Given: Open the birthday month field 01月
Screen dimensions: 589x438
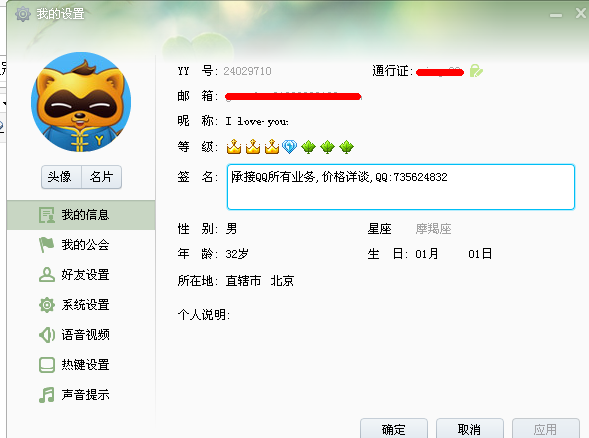Looking at the screenshot, I should [x=427, y=254].
